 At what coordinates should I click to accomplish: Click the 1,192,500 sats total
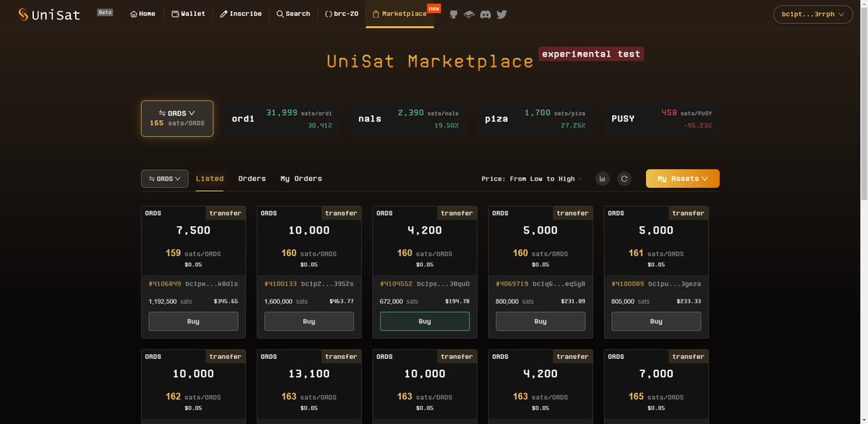click(x=170, y=301)
